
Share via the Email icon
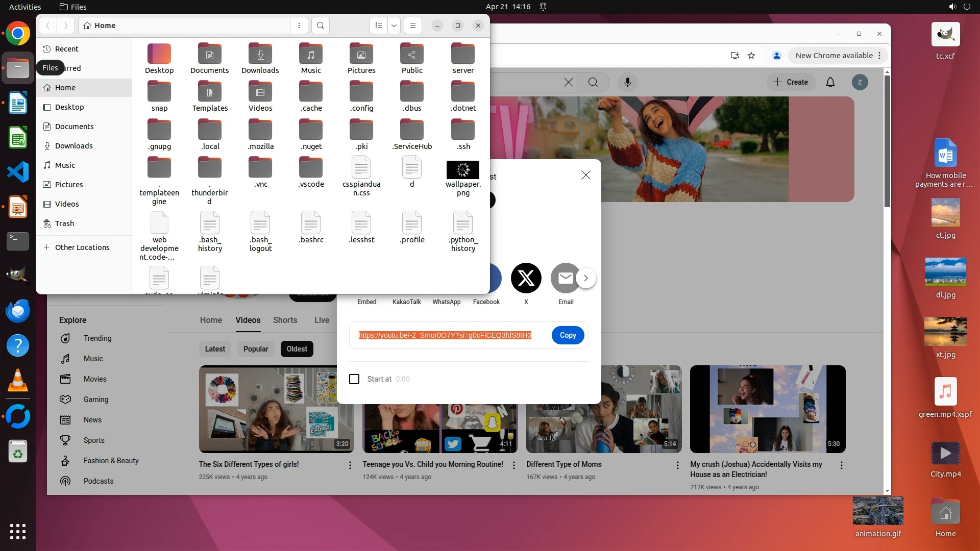(565, 278)
